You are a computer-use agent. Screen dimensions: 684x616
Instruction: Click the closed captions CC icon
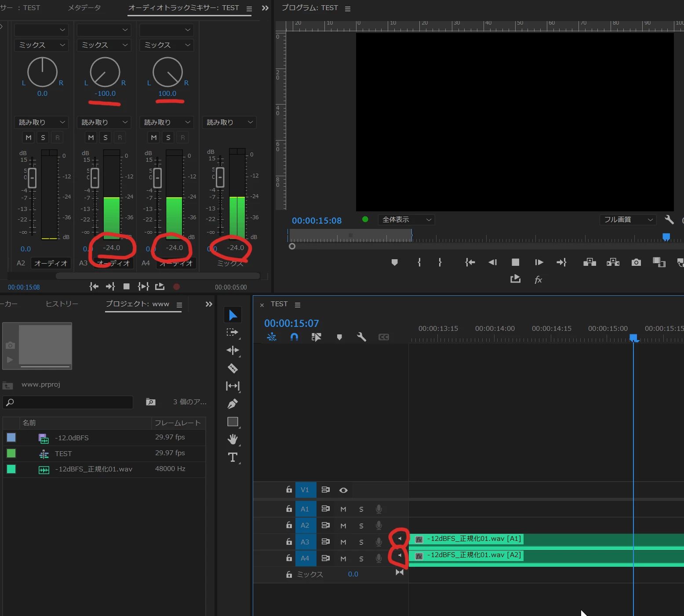pos(384,337)
